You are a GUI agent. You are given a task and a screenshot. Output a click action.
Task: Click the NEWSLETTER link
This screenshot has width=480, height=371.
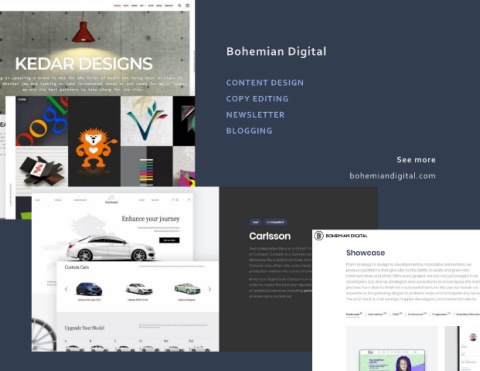[x=255, y=115]
